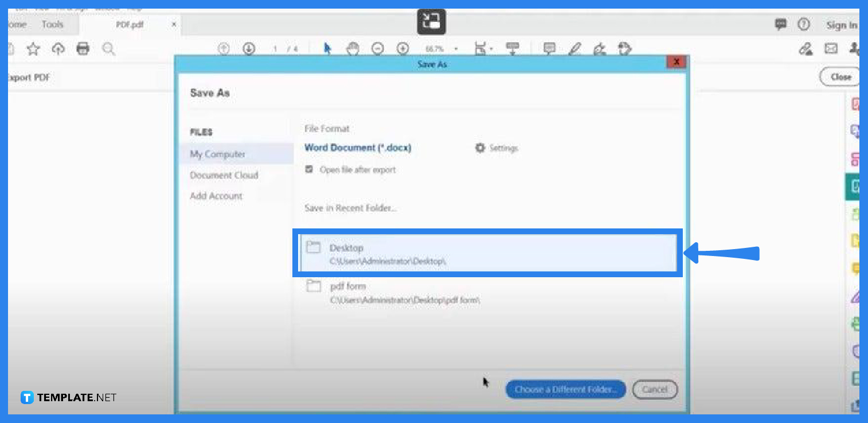The image size is (868, 423).
Task: Select the Add Sticky Note comment tool
Action: (549, 49)
